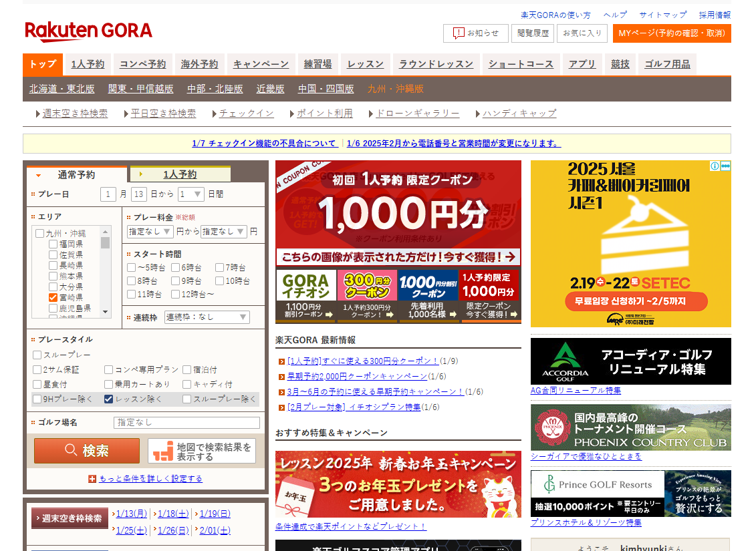Image resolution: width=756 pixels, height=551 pixels.
Task: Check the 九州・沖縄 area checkbox
Action: click(40, 234)
